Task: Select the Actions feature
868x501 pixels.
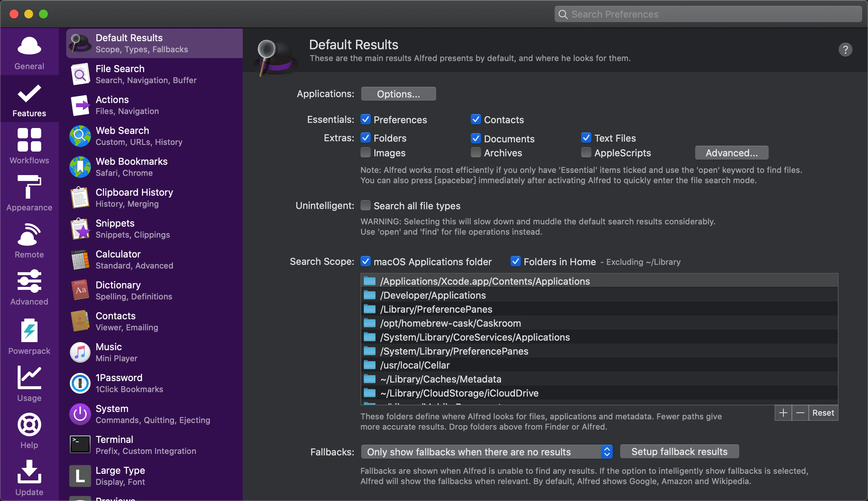Action: pos(154,105)
